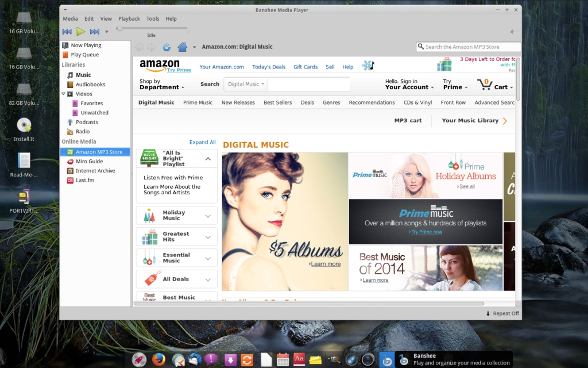Open the Tools menu
Screen dimensions: 588x368
pyautogui.click(x=153, y=19)
